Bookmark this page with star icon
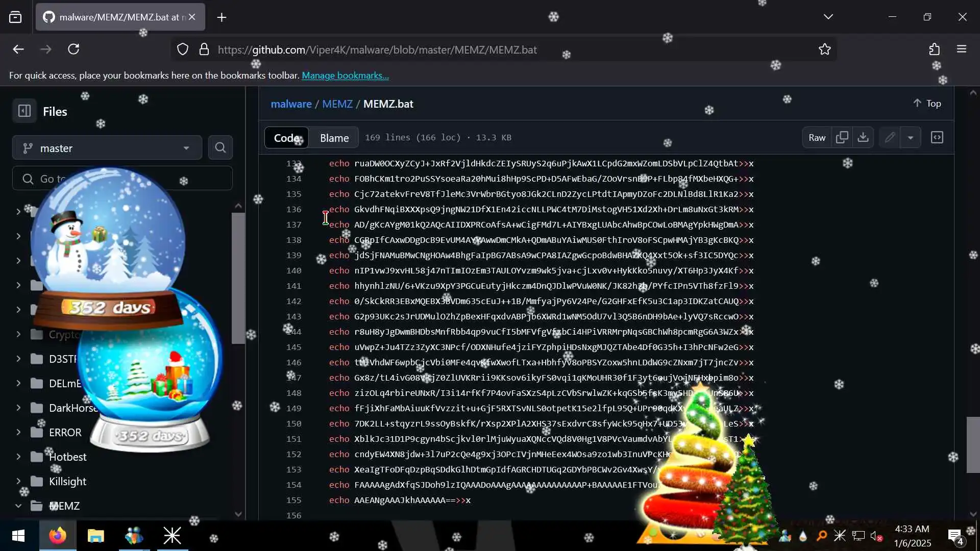The image size is (980, 551). coord(825,49)
